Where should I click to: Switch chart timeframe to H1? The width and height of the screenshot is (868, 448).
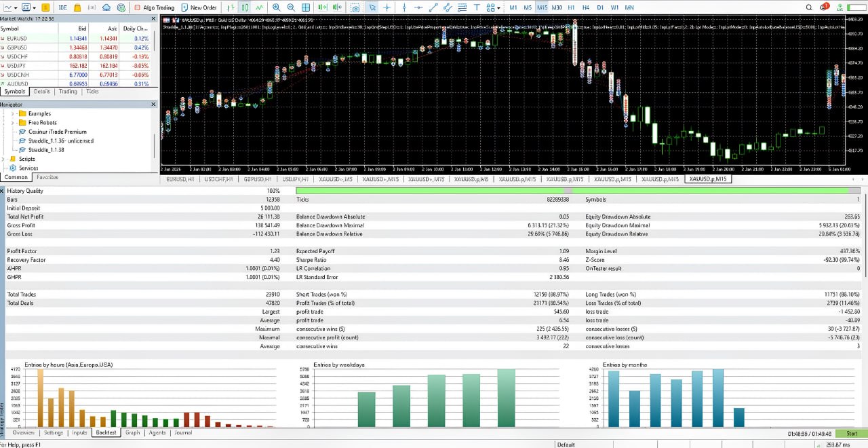coord(571,7)
